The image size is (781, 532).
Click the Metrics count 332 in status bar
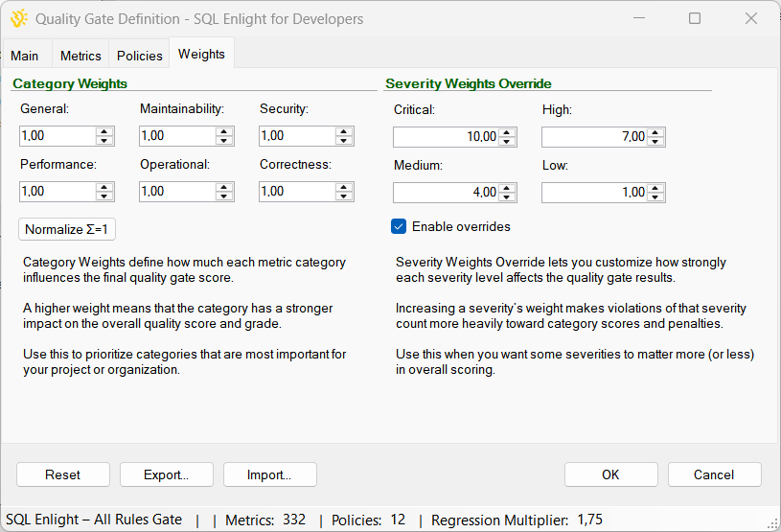294,520
